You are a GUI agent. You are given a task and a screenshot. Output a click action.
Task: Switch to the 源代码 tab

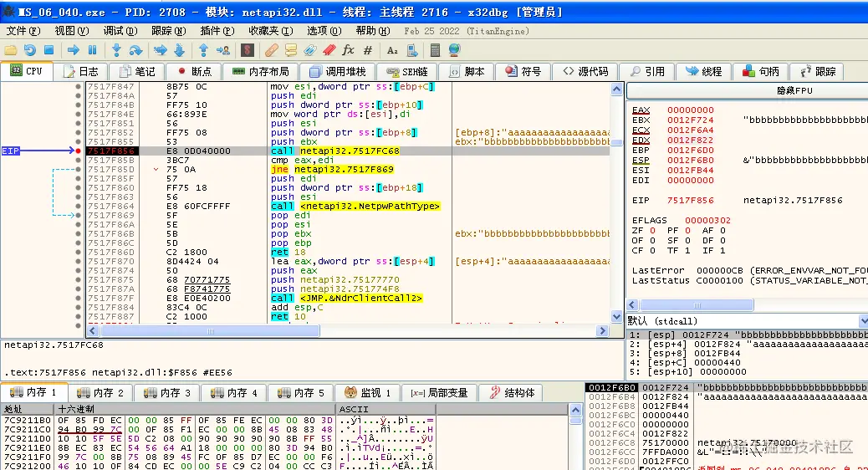tap(585, 71)
